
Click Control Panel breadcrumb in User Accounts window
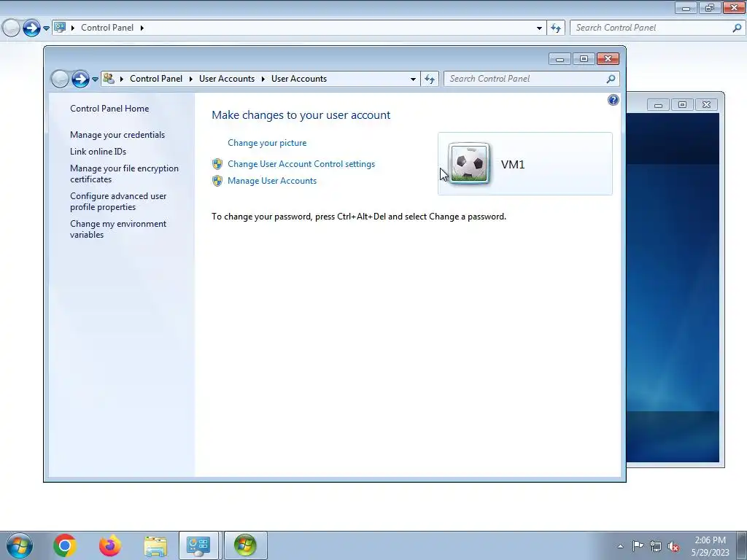click(156, 79)
